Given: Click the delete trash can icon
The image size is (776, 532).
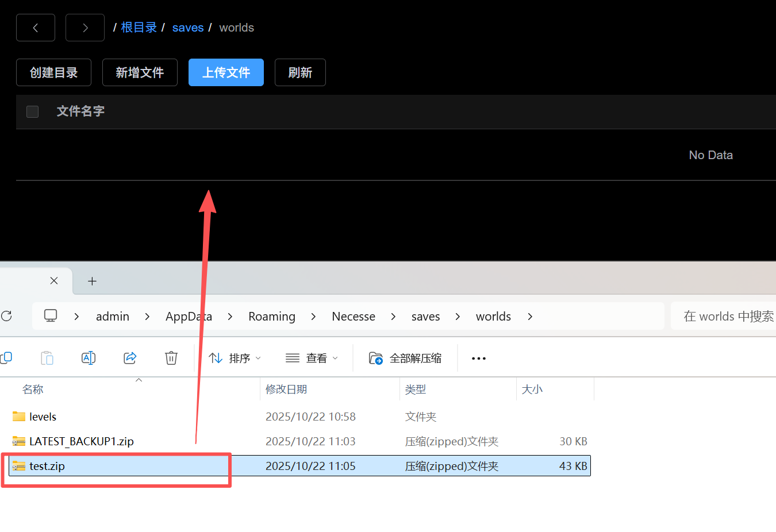Looking at the screenshot, I should [x=171, y=358].
